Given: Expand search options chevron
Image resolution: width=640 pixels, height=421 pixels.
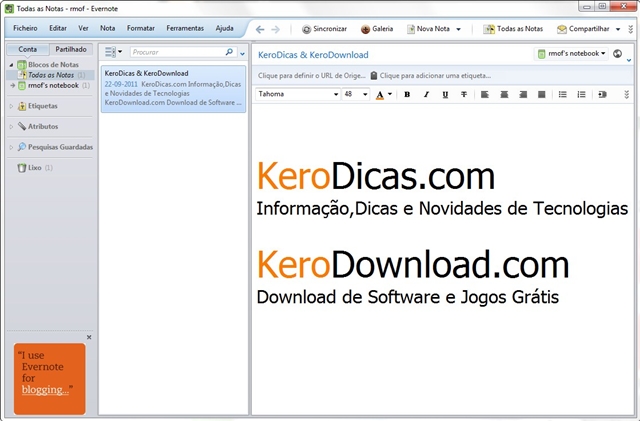Looking at the screenshot, I should (242, 53).
